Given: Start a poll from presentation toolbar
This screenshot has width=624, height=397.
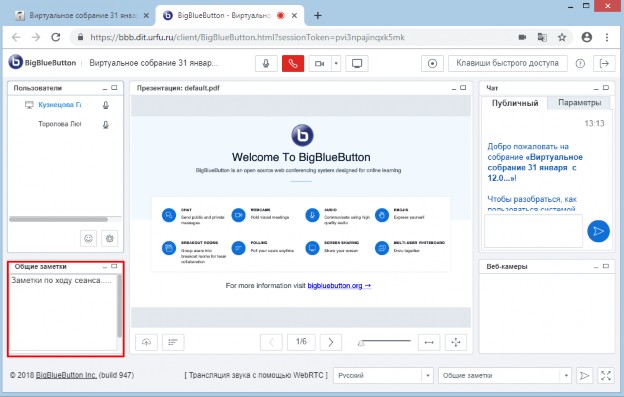Looking at the screenshot, I should click(173, 342).
